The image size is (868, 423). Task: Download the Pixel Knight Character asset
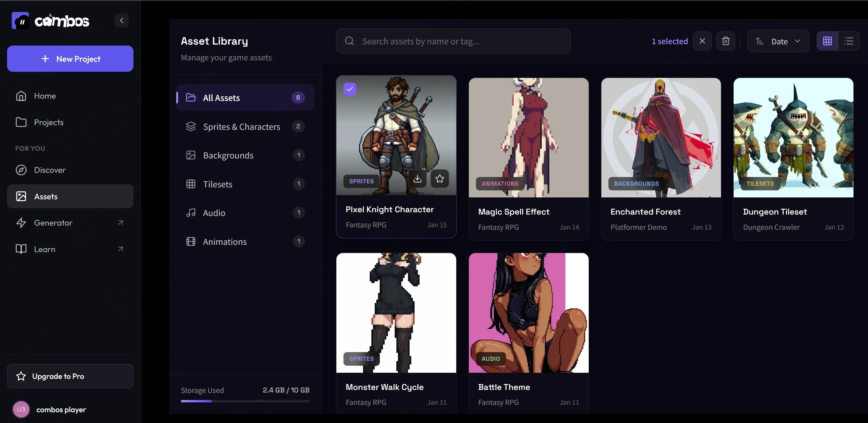[417, 178]
